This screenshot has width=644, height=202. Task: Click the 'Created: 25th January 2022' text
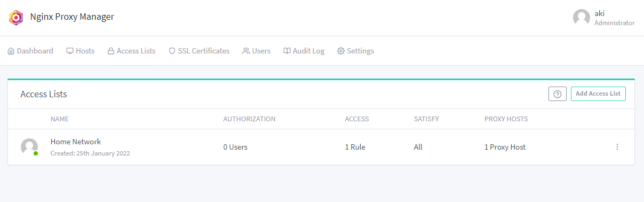pyautogui.click(x=90, y=153)
